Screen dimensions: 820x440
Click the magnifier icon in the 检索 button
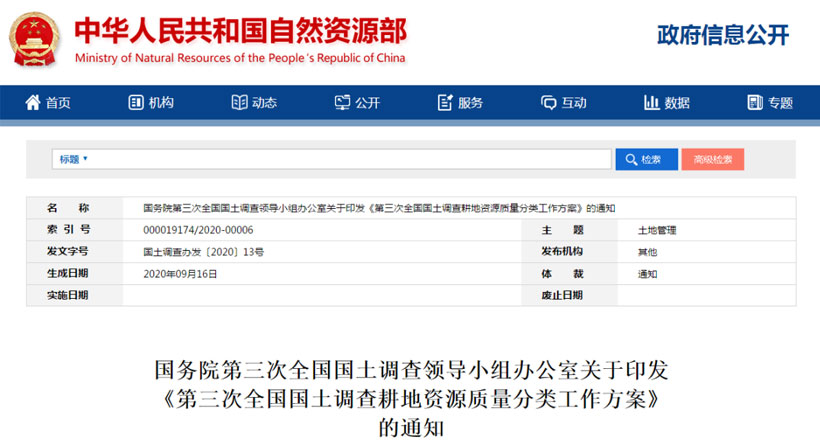631,160
